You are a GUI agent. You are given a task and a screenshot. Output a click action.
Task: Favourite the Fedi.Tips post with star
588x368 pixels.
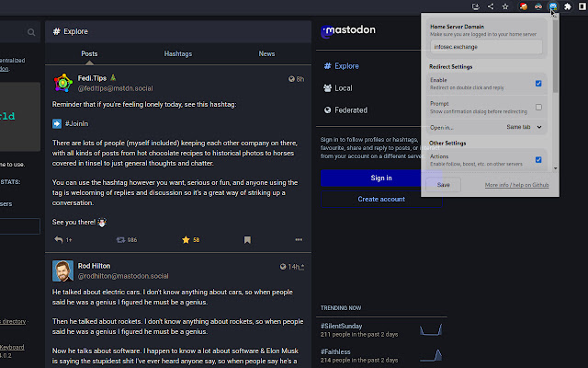pyautogui.click(x=186, y=239)
